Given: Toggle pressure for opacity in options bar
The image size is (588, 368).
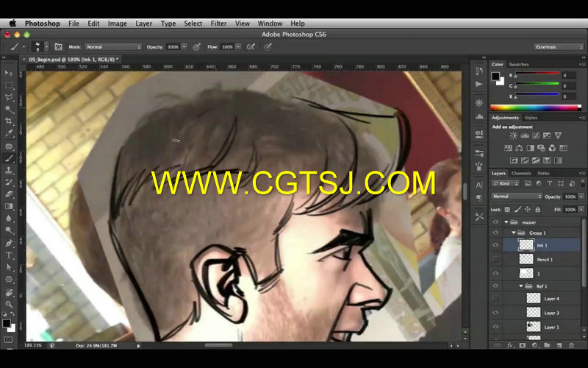Looking at the screenshot, I should (x=196, y=47).
